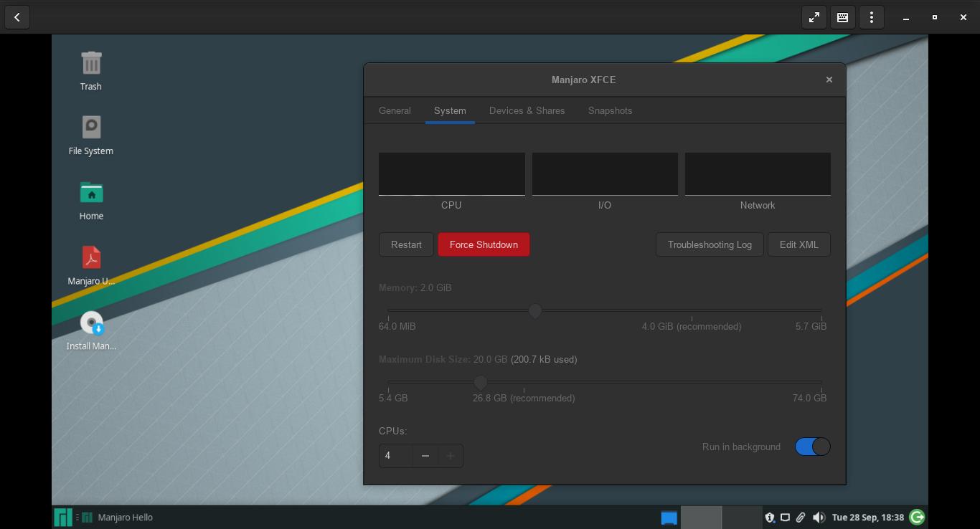Click the 4.0 GiB recommended memory mark
Image resolution: width=980 pixels, height=529 pixels.
coord(692,326)
